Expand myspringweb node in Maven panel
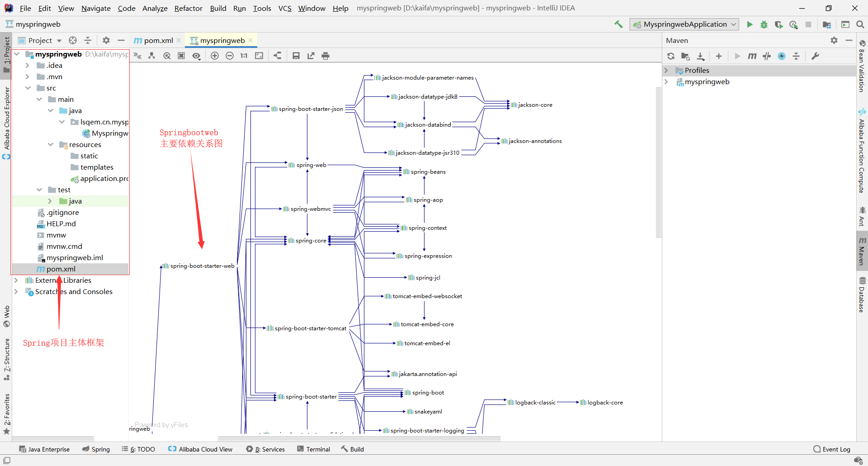868x466 pixels. 666,82
